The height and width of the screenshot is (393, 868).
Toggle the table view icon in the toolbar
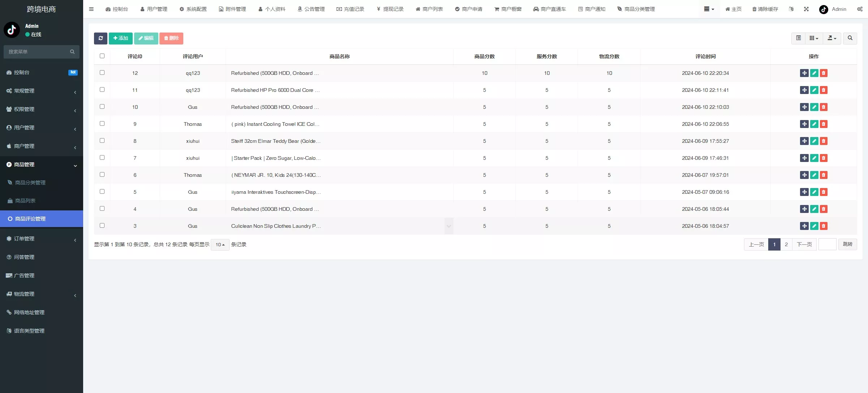click(798, 38)
